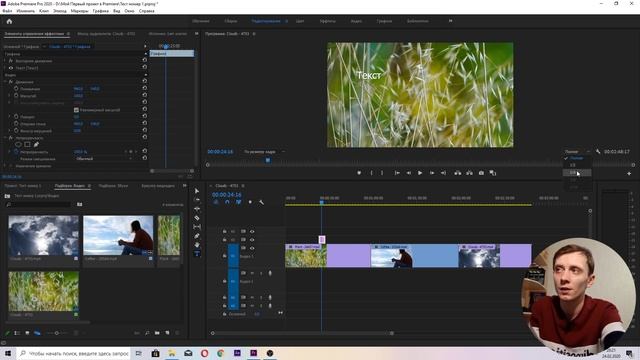Open Program Monitor settings wrench
The image size is (640, 360).
[598, 151]
